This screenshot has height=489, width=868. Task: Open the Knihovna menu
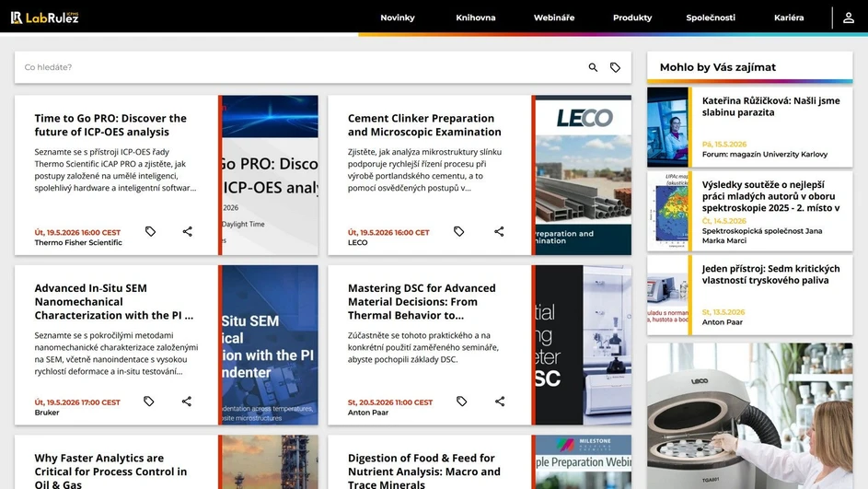pyautogui.click(x=476, y=17)
